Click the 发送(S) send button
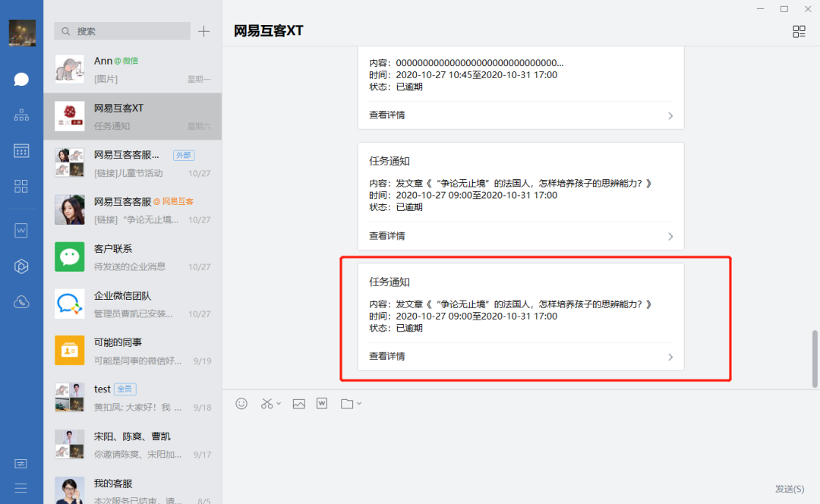This screenshot has width=820, height=504. click(790, 489)
